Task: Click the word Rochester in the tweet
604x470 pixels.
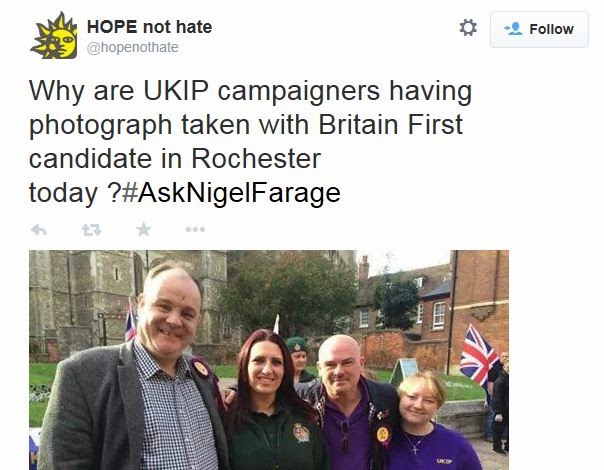Action: pos(256,158)
